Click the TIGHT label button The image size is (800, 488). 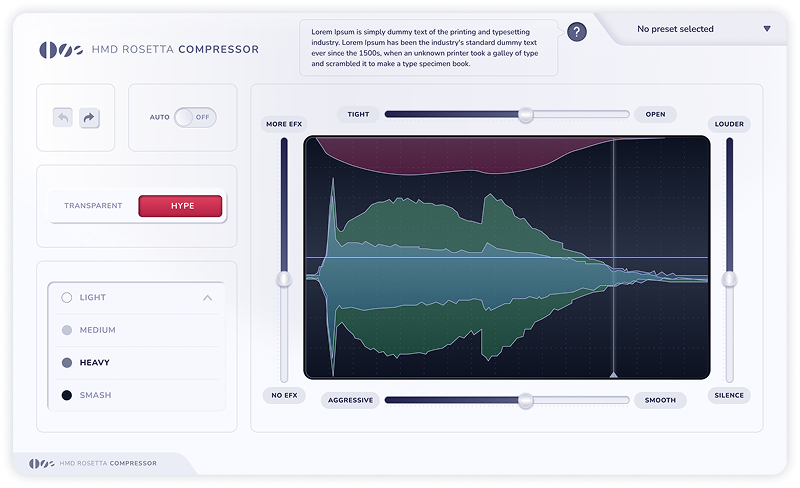click(x=358, y=114)
